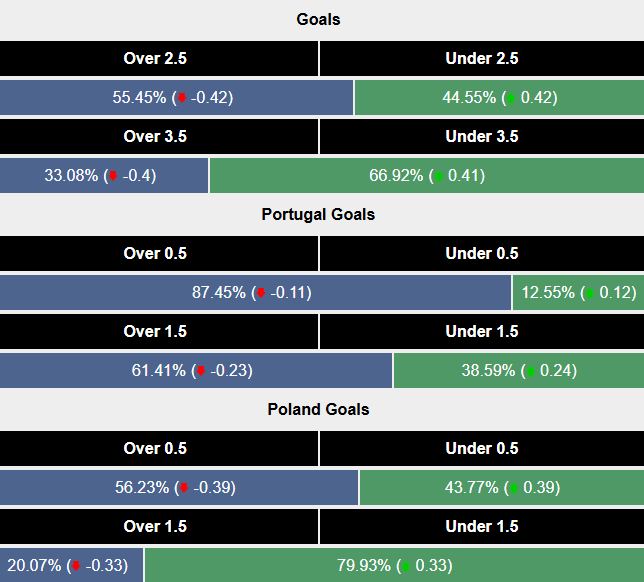Click the red indicator next to 33.08%
Viewport: 644px width, 582px height.
point(113,177)
